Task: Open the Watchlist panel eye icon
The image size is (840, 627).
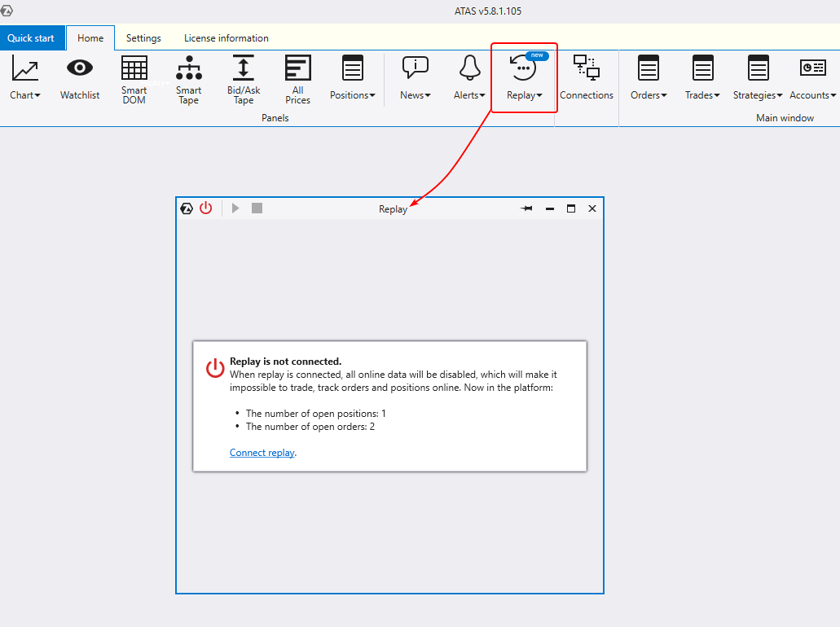Action: coord(80,69)
